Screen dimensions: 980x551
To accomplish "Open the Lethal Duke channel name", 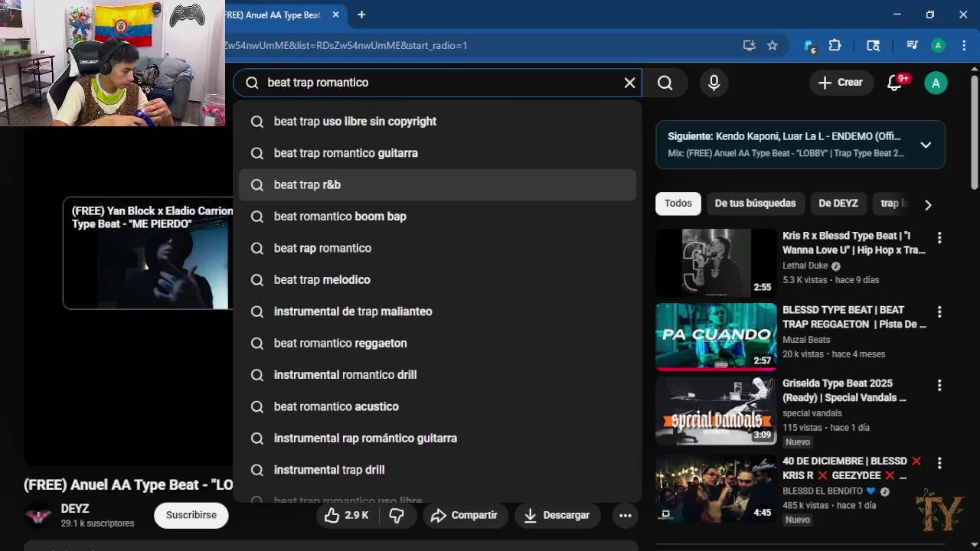I will (805, 266).
